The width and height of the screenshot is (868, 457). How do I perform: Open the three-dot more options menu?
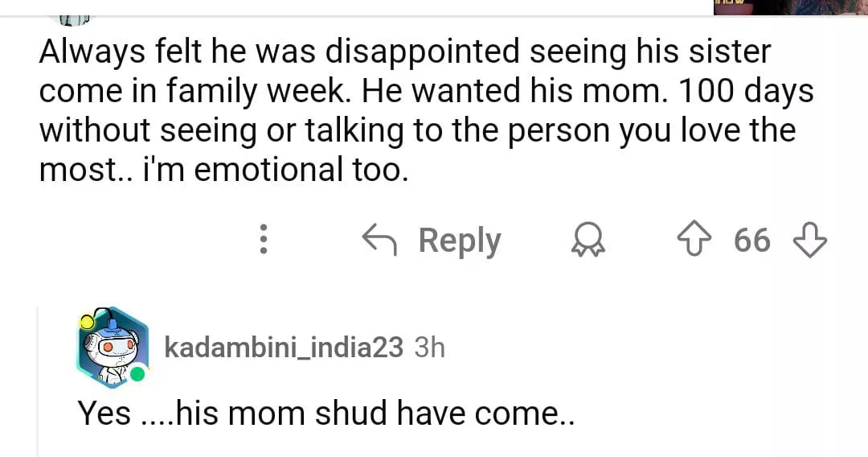coord(263,240)
